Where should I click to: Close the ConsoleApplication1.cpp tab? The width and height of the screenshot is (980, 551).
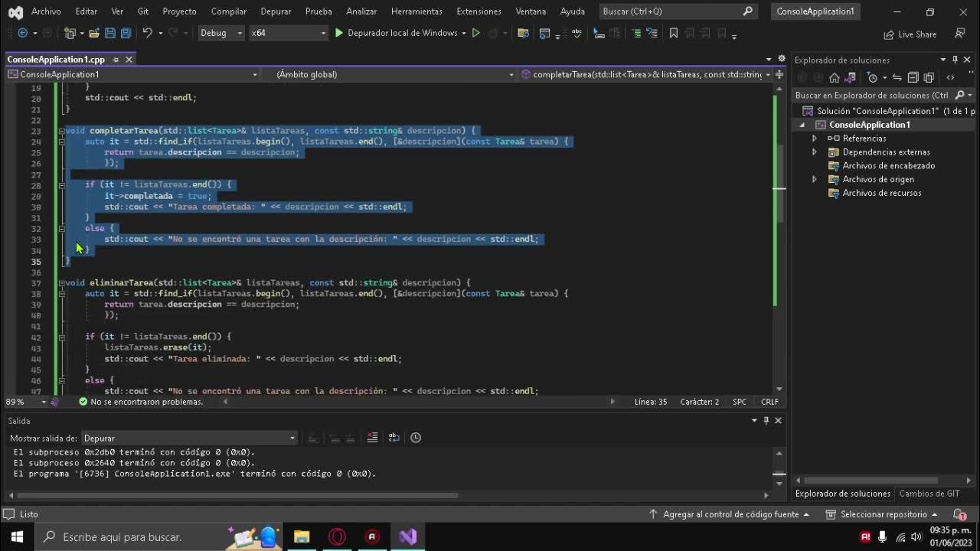(129, 60)
